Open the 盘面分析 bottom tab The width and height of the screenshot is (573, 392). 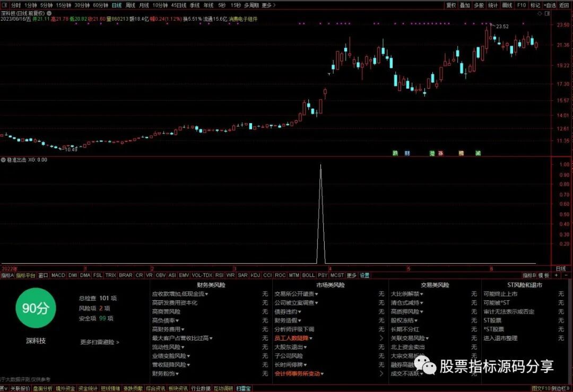pyautogui.click(x=43, y=388)
